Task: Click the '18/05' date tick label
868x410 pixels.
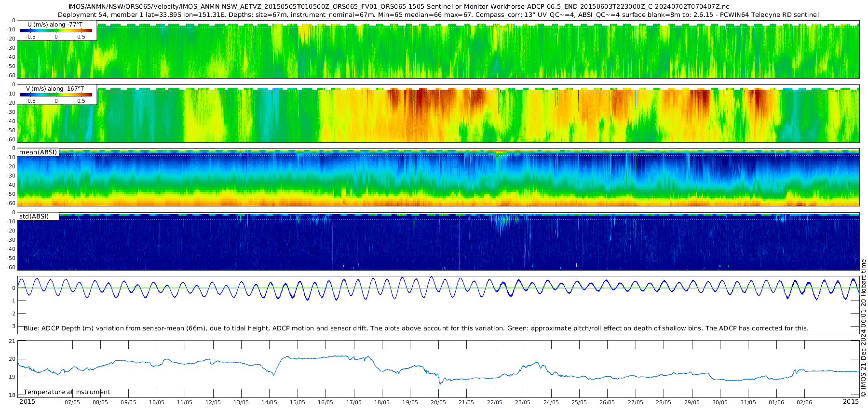Action: 382,402
